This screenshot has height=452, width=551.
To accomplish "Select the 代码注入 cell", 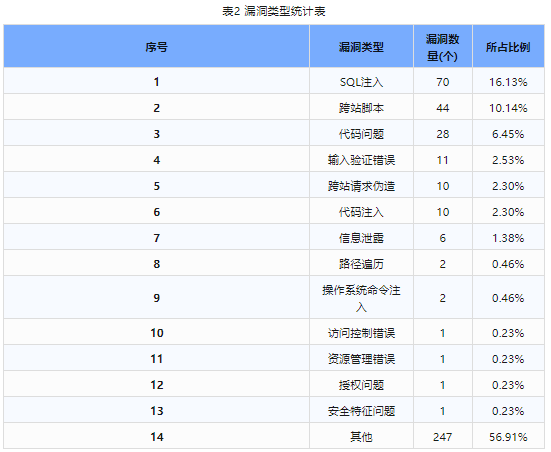I will pyautogui.click(x=361, y=212).
